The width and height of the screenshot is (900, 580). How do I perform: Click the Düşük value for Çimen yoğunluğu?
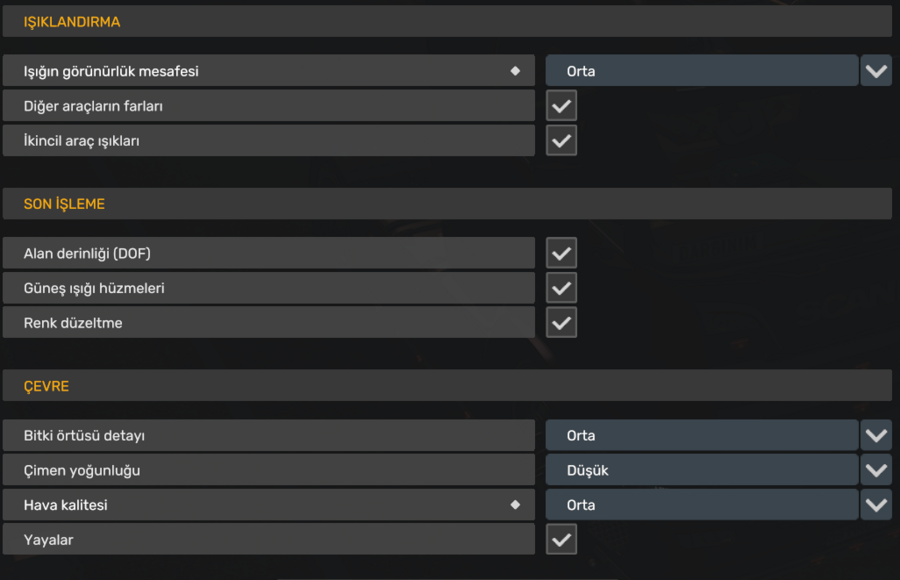click(700, 470)
